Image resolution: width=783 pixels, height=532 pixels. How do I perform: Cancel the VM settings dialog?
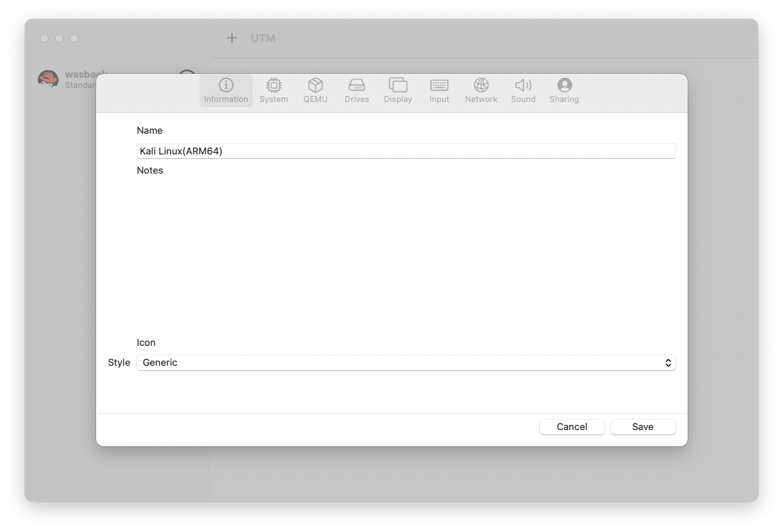pyautogui.click(x=572, y=426)
